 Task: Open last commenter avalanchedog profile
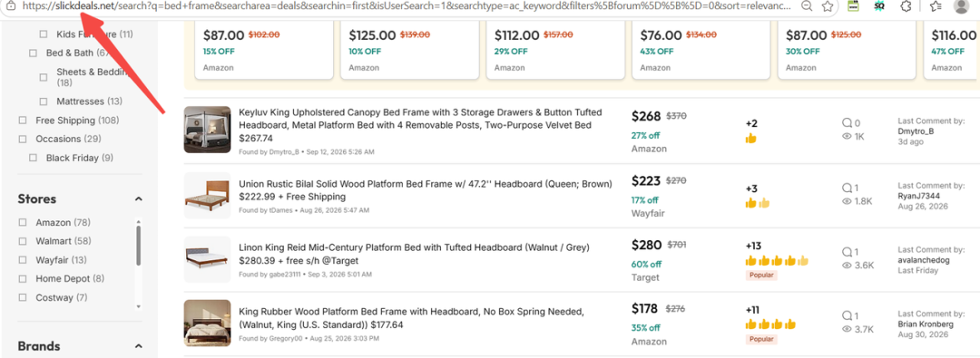pyautogui.click(x=924, y=260)
